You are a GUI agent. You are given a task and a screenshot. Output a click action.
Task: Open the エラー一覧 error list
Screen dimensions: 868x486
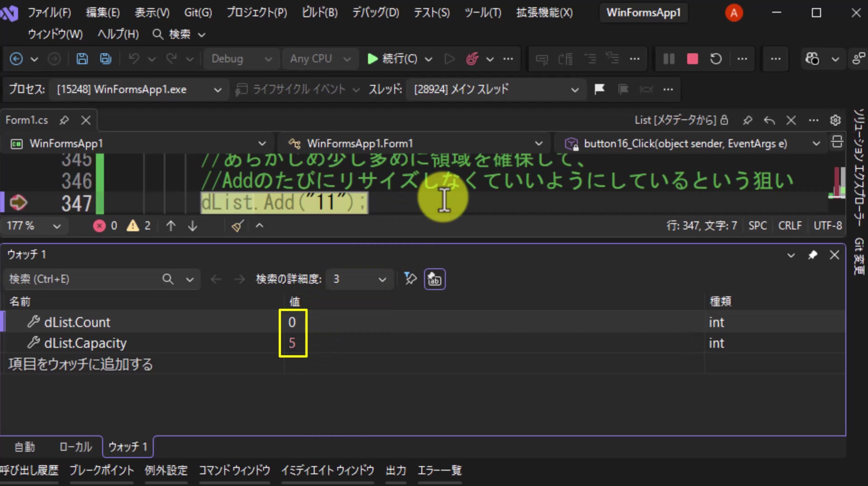click(439, 471)
